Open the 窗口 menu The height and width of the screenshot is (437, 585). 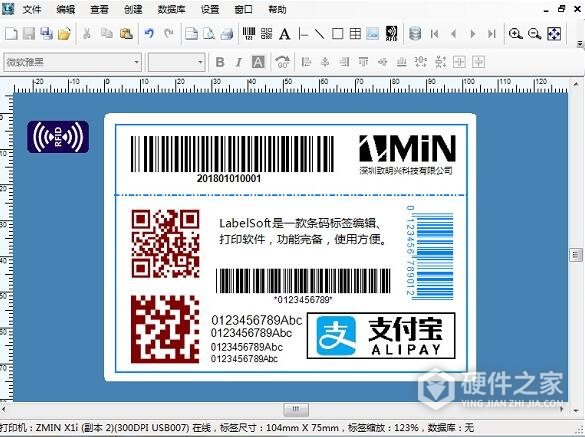point(244,9)
